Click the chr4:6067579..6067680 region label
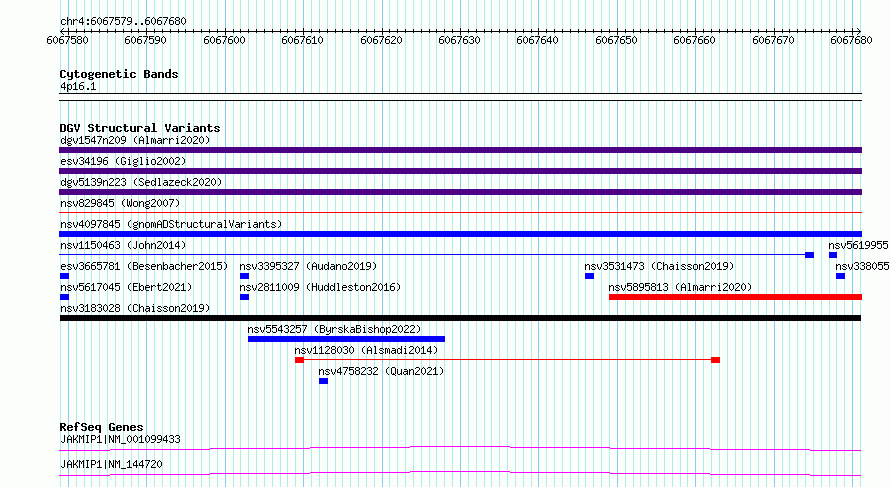This screenshot has height=487, width=890. coord(123,21)
